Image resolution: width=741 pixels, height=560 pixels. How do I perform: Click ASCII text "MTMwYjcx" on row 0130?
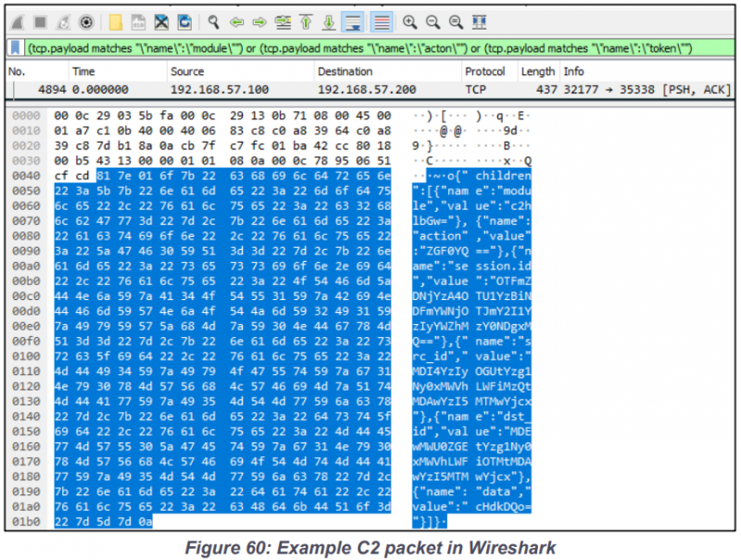click(x=503, y=402)
